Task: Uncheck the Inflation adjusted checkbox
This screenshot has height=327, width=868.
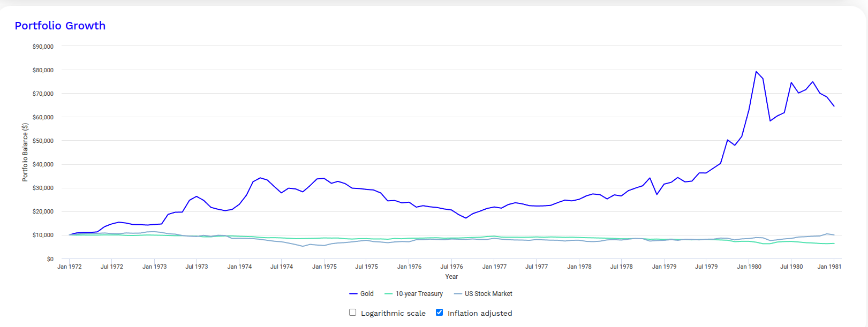Action: pos(439,313)
